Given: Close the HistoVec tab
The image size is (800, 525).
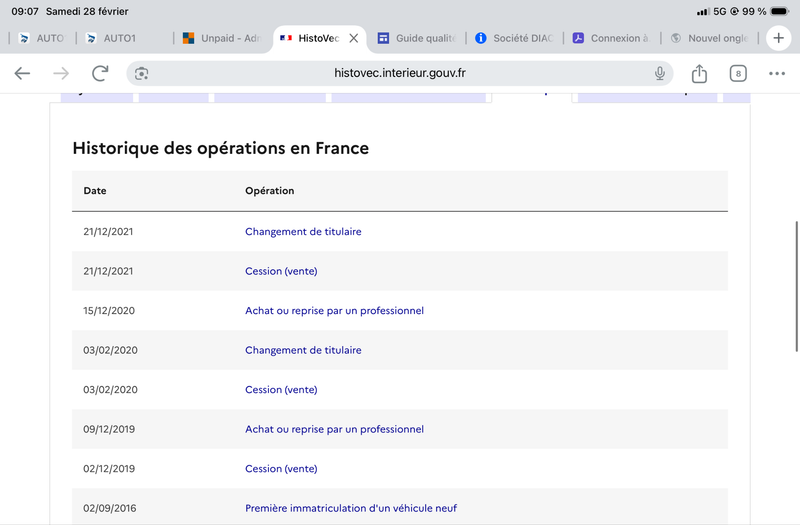Looking at the screenshot, I should 353,38.
